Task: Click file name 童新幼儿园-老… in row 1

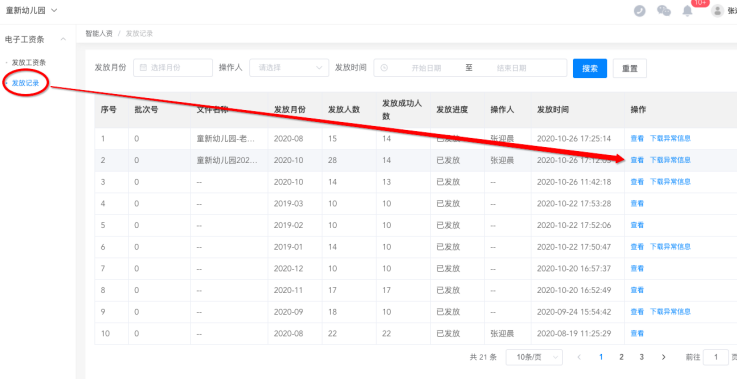Action: [227, 138]
